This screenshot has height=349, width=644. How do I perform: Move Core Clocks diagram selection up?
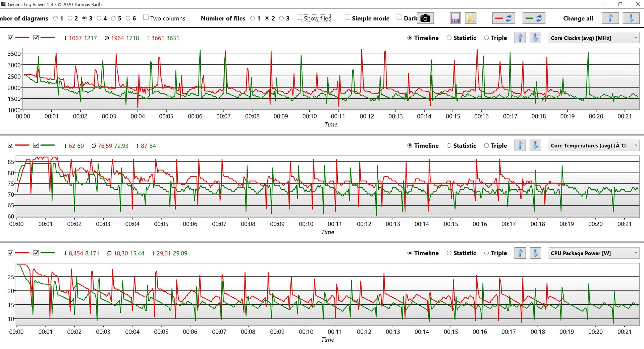[520, 38]
